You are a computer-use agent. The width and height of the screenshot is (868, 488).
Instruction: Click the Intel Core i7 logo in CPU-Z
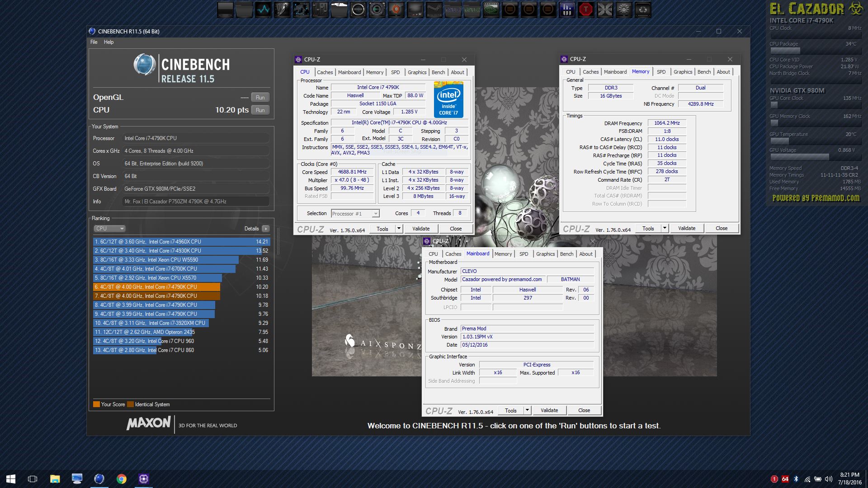pos(448,99)
